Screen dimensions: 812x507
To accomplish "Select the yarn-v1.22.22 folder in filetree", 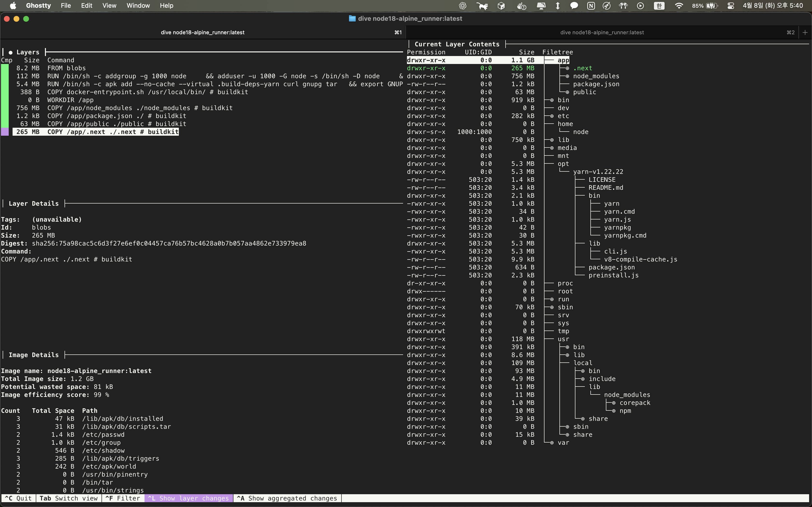I will 598,172.
